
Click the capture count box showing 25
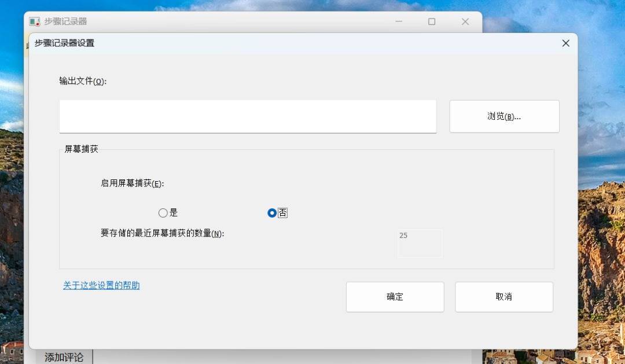(420, 243)
